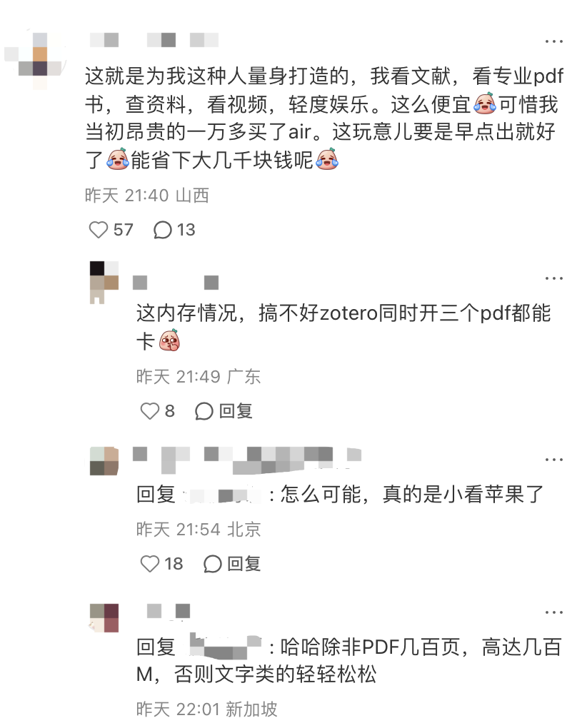Screen dimensions: 587x728
Task: Open replies on comment with 13 replies
Action: tap(163, 230)
